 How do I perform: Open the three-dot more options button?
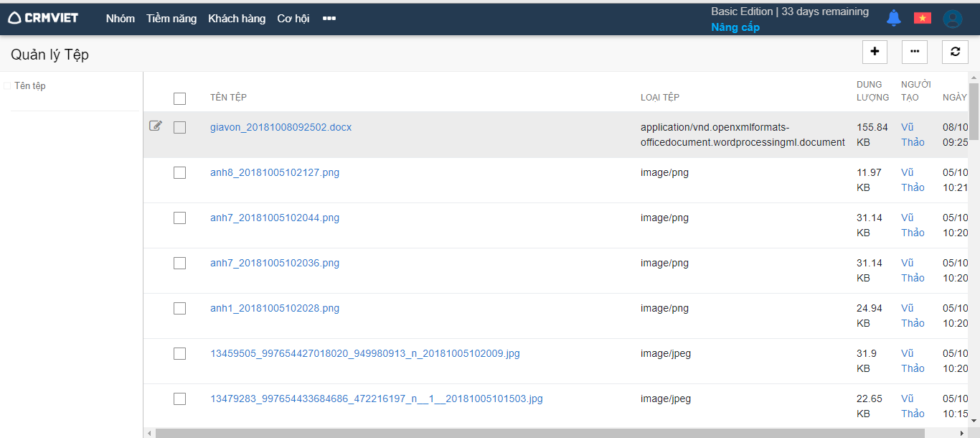click(915, 52)
